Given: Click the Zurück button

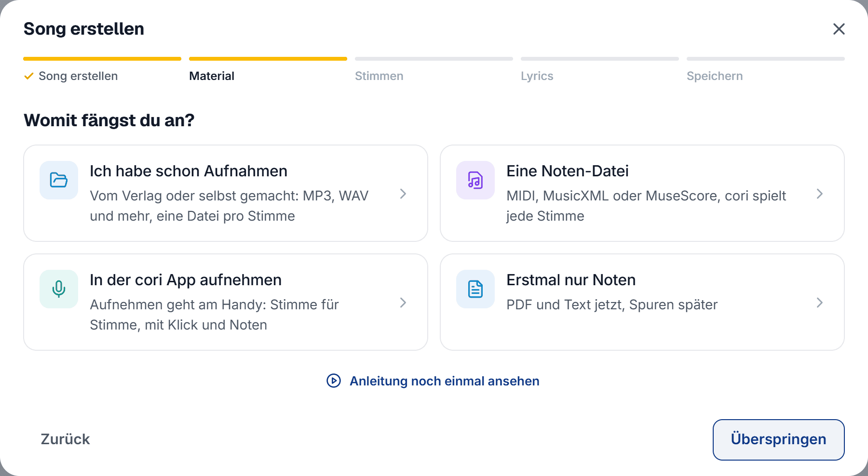Looking at the screenshot, I should pyautogui.click(x=65, y=439).
